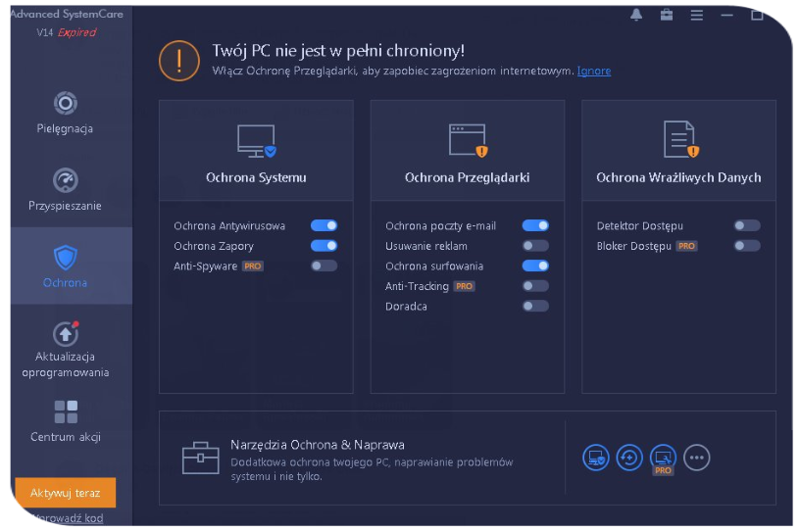
Task: Click the notification bell icon
Action: [635, 15]
